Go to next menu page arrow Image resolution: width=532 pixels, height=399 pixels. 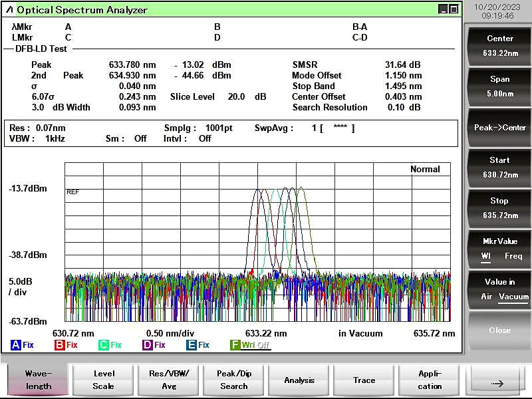tap(497, 380)
